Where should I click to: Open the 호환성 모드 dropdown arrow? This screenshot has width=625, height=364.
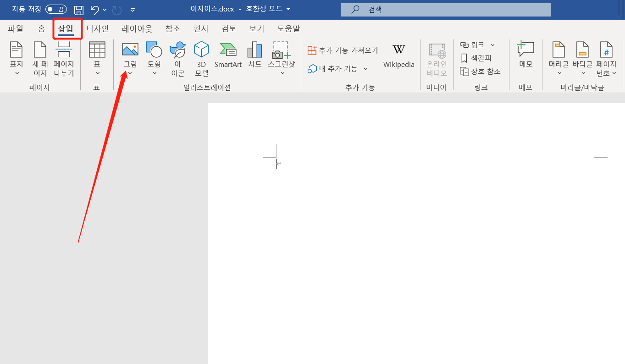pyautogui.click(x=288, y=8)
